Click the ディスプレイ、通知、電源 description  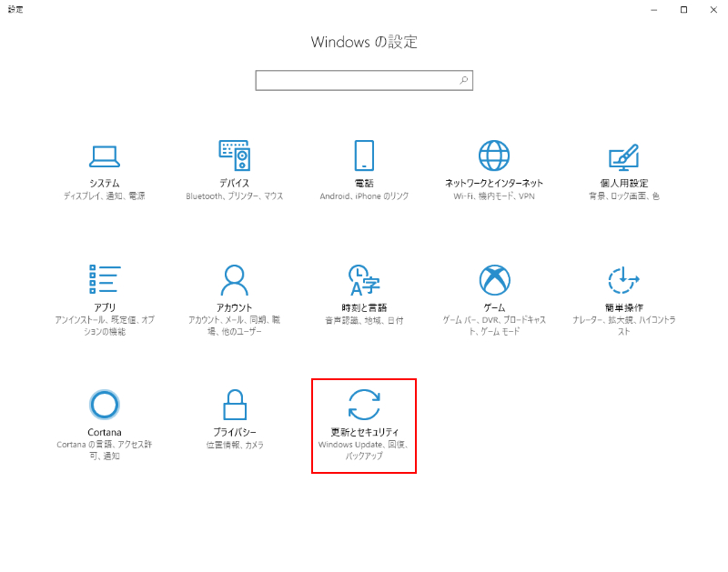(x=105, y=196)
